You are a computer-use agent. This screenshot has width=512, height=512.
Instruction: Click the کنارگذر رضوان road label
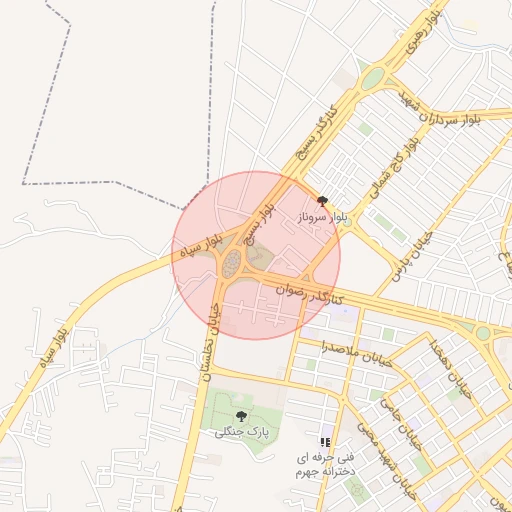(x=309, y=295)
